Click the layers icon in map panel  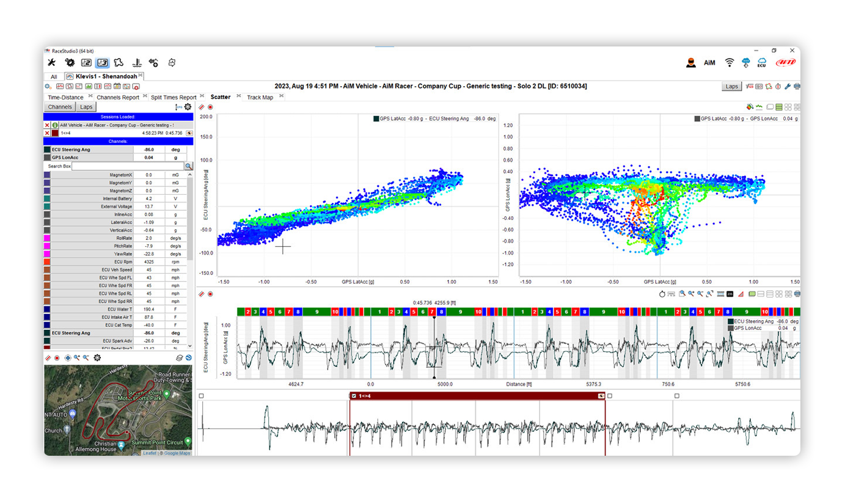point(180,358)
